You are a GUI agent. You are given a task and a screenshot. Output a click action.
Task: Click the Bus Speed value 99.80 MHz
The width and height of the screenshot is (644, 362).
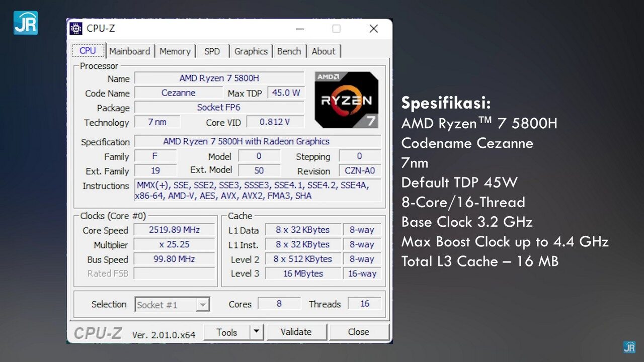174,259
